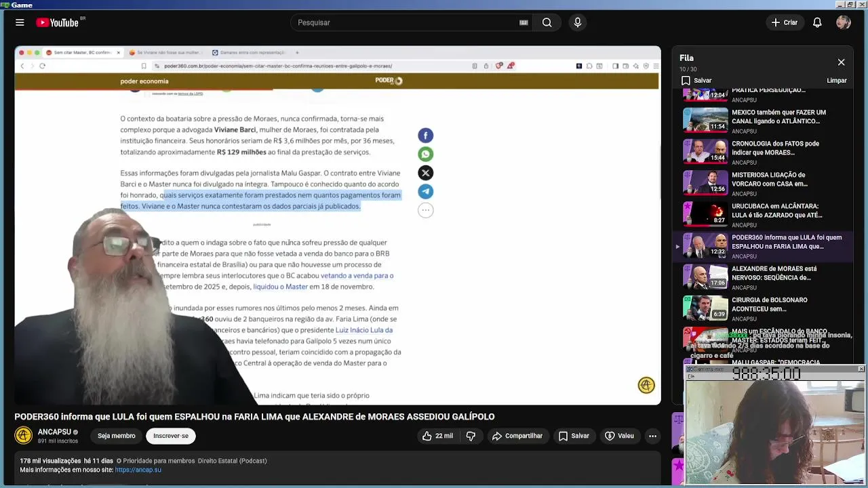Click the Seja membro button
The width and height of the screenshot is (868, 488).
coord(116,436)
